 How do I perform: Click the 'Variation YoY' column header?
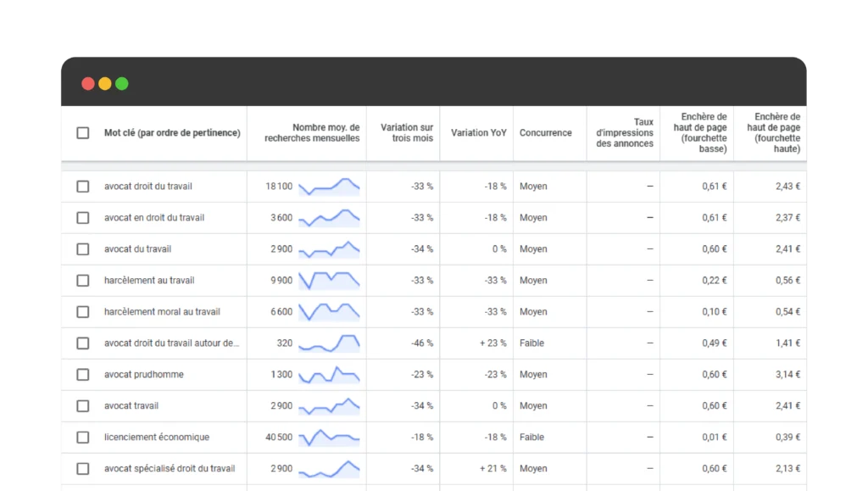coord(478,133)
